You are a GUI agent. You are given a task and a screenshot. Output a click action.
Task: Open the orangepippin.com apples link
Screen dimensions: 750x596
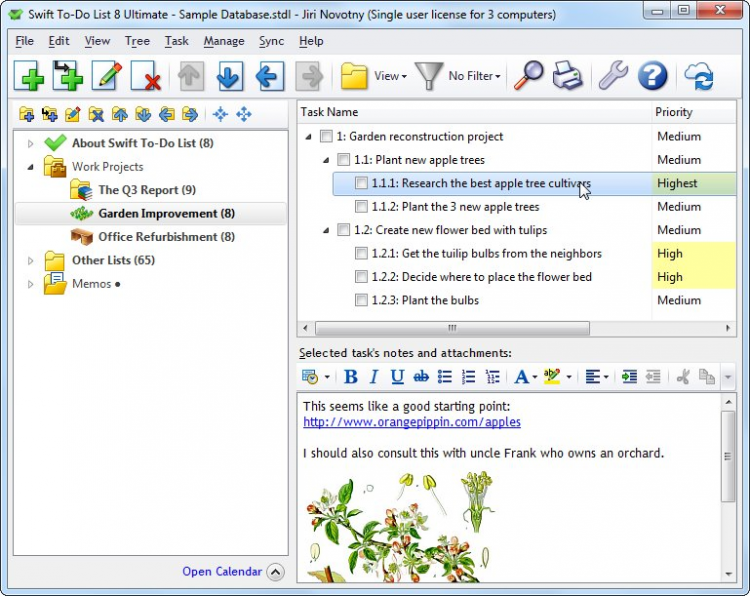point(412,422)
